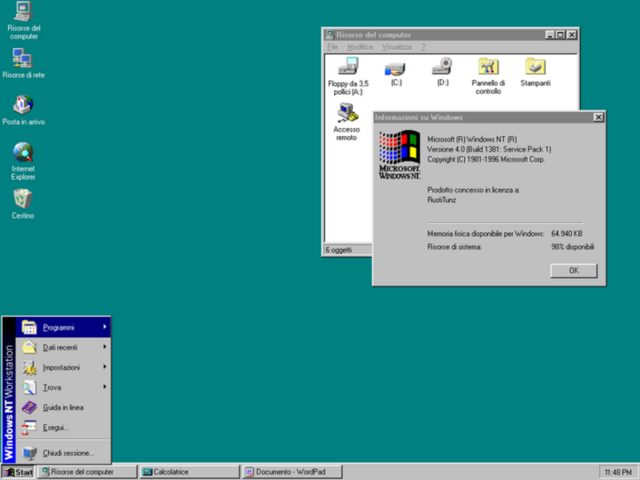This screenshot has width=640, height=480.
Task: Click the 11:48 PM taskbar clock
Action: pos(618,472)
